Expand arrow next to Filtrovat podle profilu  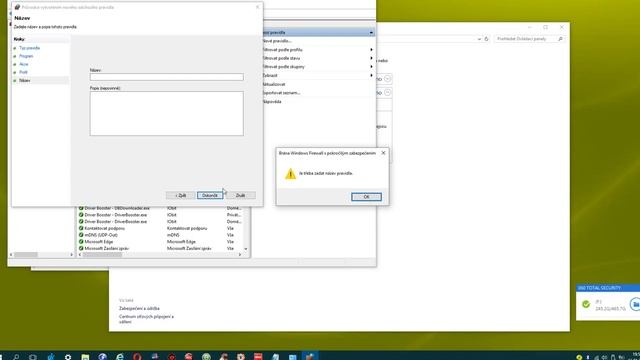click(371, 49)
